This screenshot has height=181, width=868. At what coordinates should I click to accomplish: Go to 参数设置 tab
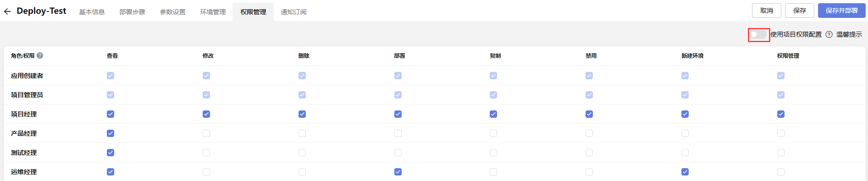click(x=172, y=12)
